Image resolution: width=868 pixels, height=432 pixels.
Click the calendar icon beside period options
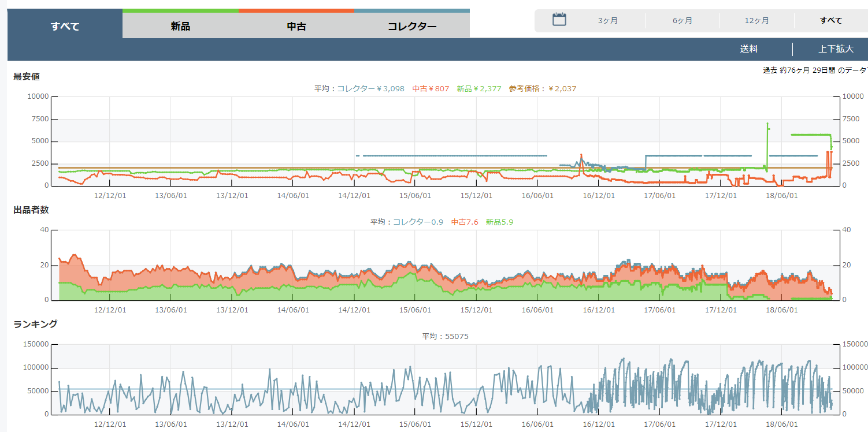559,20
